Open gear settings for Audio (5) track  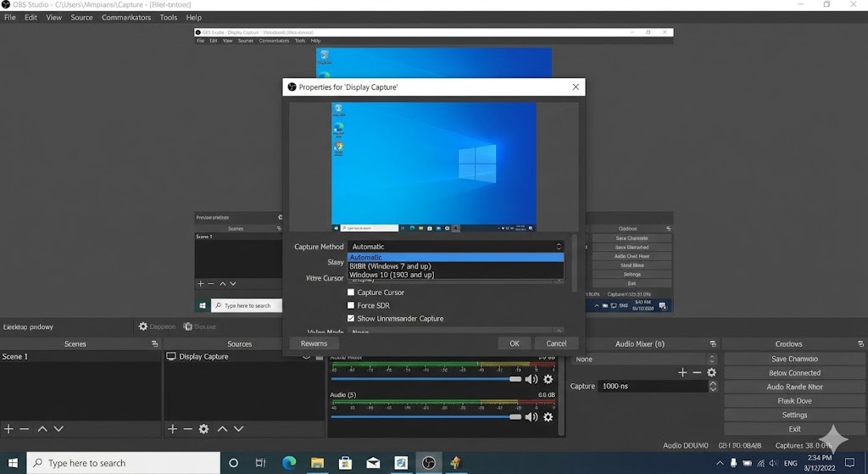548,416
